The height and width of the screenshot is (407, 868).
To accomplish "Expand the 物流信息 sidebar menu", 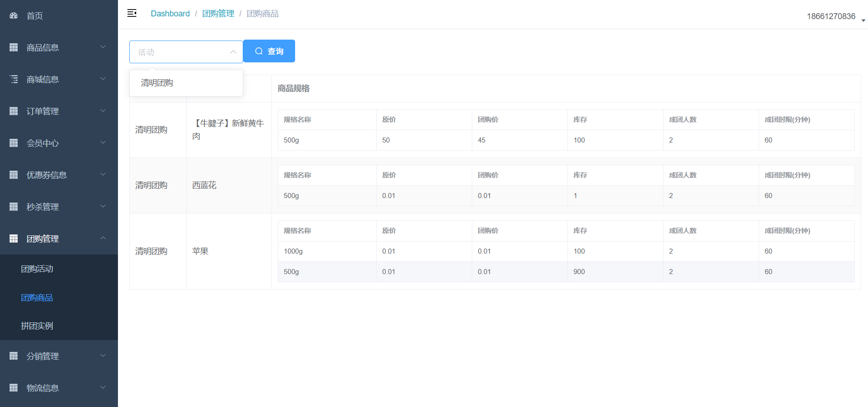I will (103, 387).
